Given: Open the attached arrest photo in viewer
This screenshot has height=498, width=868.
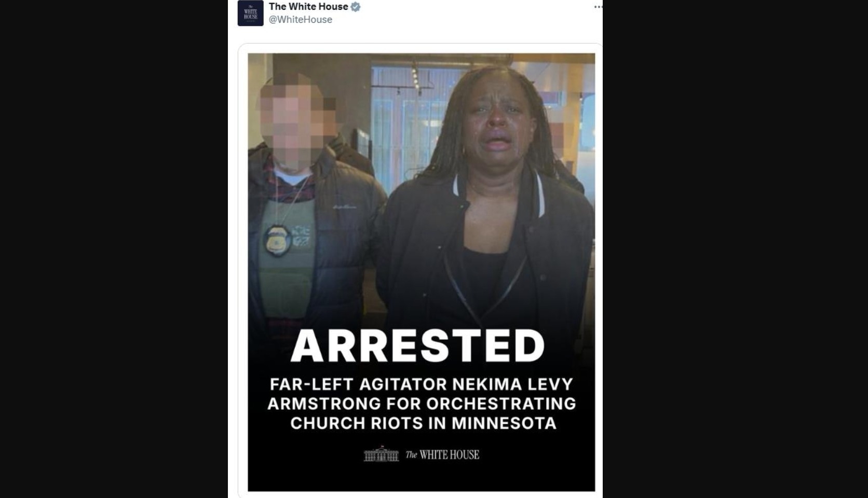Looking at the screenshot, I should pos(421,272).
